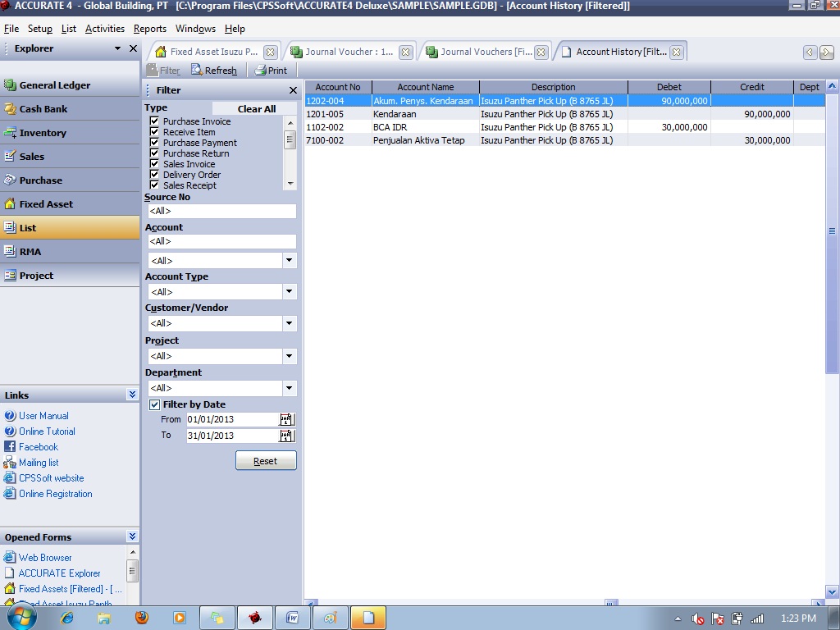Open the Department filter dropdown
This screenshot has height=630, width=840.
pos(290,388)
